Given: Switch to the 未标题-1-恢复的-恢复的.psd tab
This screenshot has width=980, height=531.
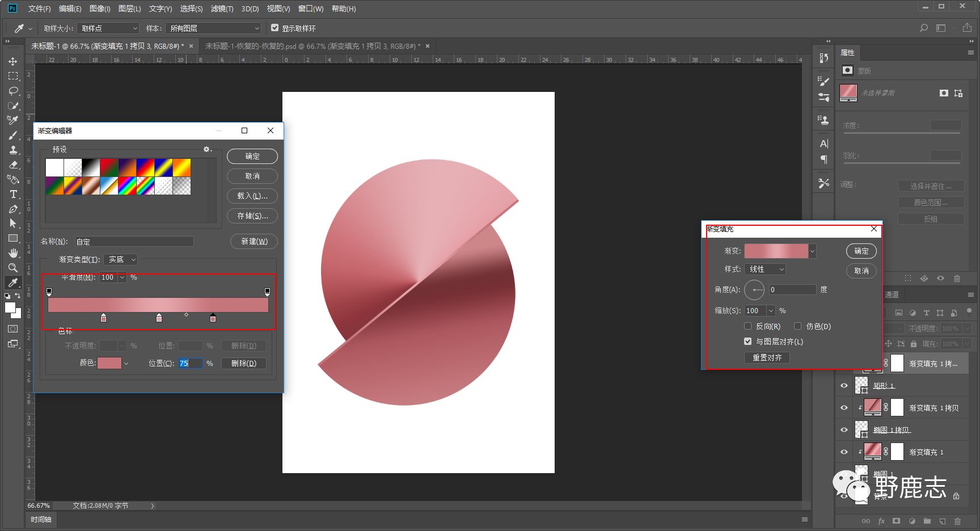Looking at the screenshot, I should click(x=312, y=46).
